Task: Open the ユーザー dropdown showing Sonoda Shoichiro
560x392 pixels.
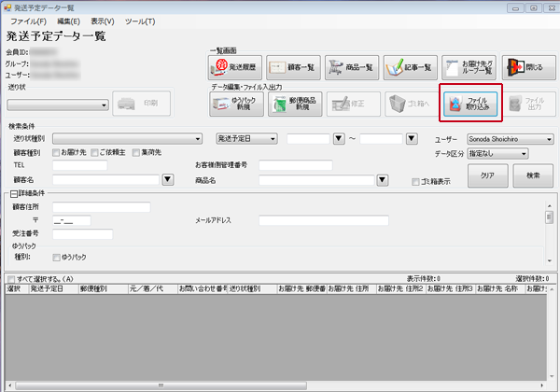Action: [x=549, y=139]
